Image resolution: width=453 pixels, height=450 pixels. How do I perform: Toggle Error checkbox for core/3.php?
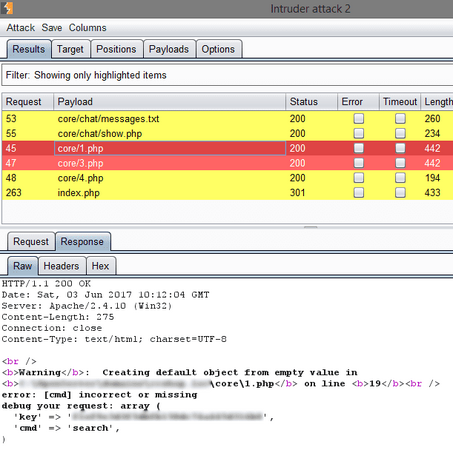point(359,163)
